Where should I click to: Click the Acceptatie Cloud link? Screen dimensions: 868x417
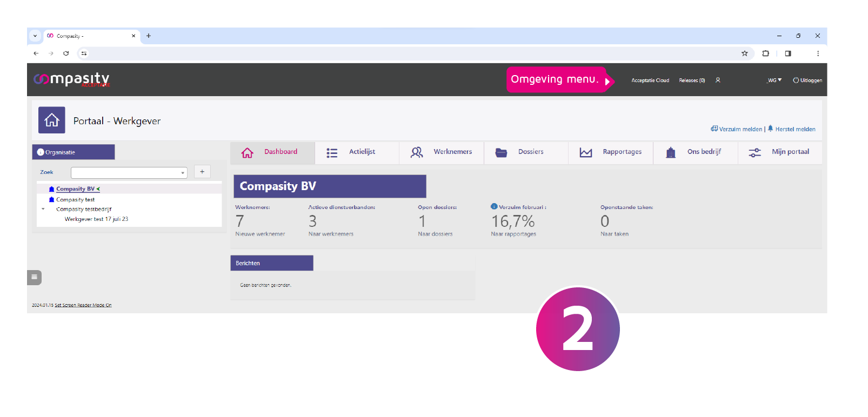(650, 80)
